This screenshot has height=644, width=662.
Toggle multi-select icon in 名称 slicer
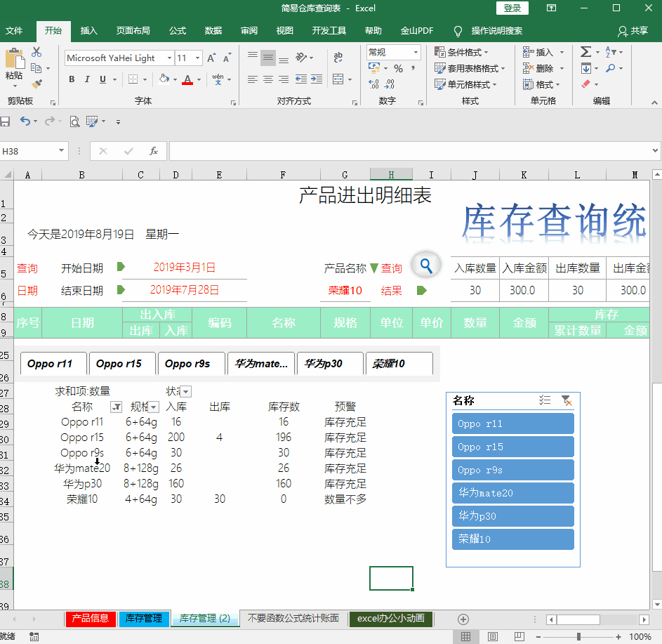pyautogui.click(x=545, y=400)
